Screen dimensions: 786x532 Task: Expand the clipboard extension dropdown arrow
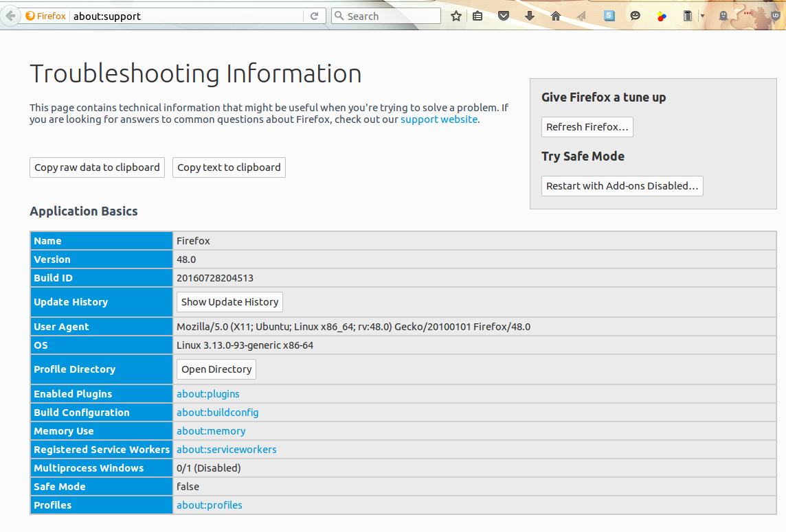(702, 16)
